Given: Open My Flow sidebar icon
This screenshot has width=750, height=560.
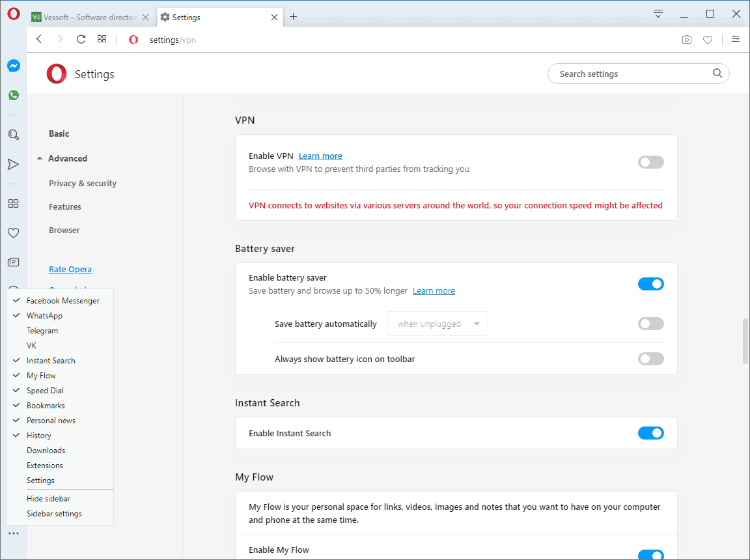Looking at the screenshot, I should click(x=14, y=165).
